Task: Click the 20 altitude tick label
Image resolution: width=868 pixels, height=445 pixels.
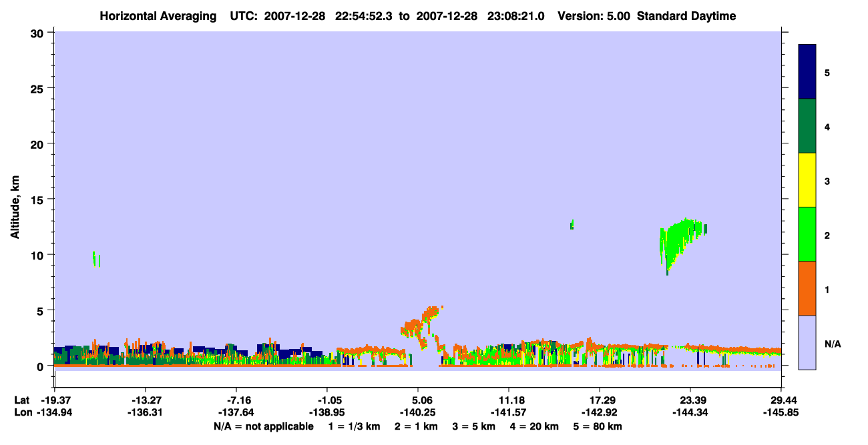Action: [38, 144]
